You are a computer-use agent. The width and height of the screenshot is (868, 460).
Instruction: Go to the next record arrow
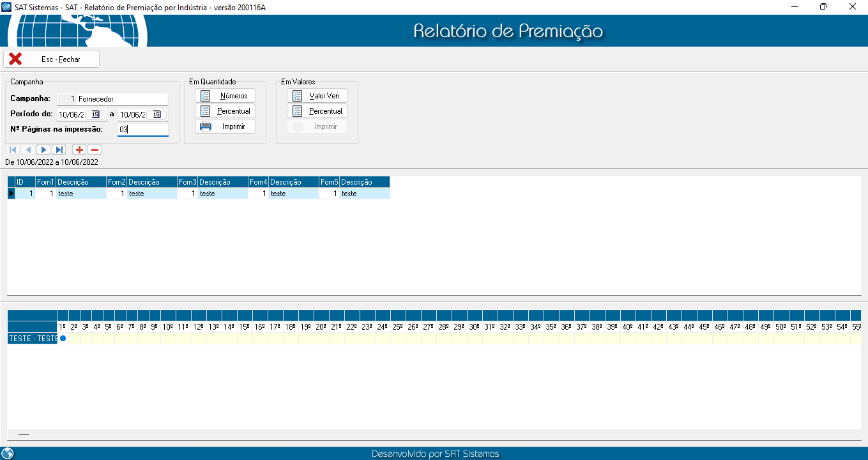click(x=43, y=149)
